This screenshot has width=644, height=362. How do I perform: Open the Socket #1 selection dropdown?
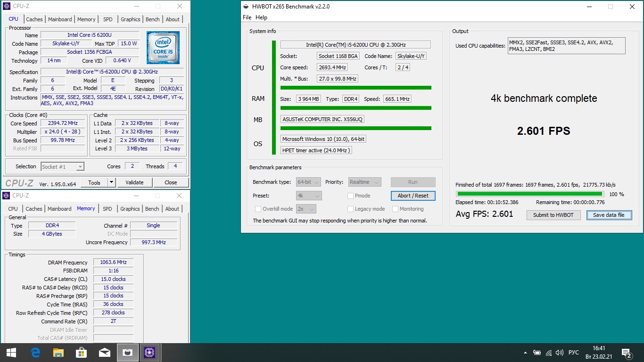pos(63,166)
